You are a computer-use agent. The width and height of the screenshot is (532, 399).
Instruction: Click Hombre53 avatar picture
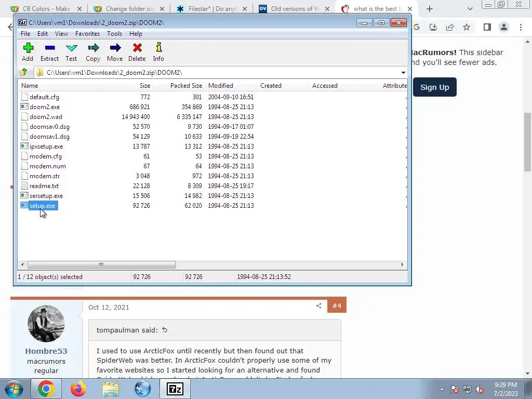[x=46, y=323]
